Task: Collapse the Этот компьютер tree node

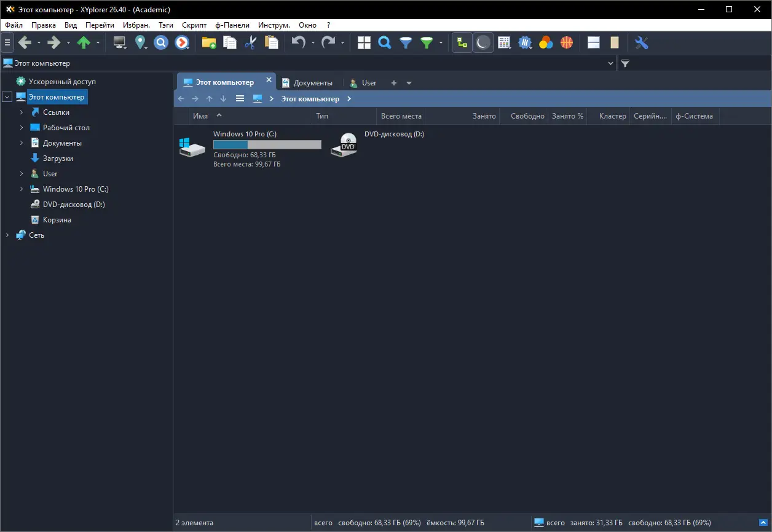Action: (7, 97)
